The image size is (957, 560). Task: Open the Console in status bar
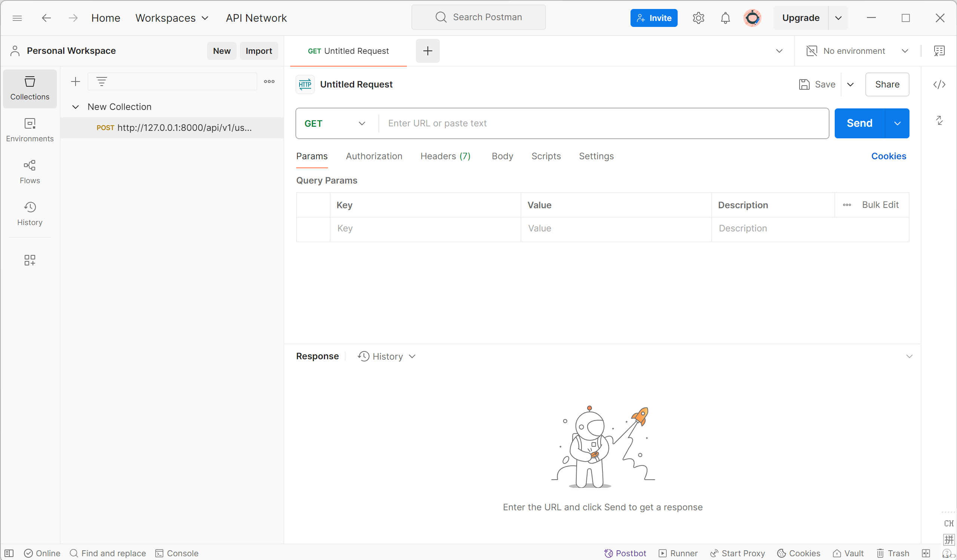(x=177, y=553)
